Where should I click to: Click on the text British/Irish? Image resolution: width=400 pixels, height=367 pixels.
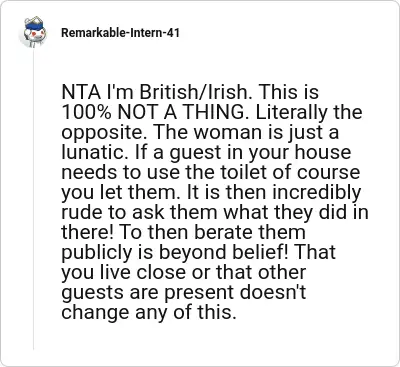click(x=196, y=93)
